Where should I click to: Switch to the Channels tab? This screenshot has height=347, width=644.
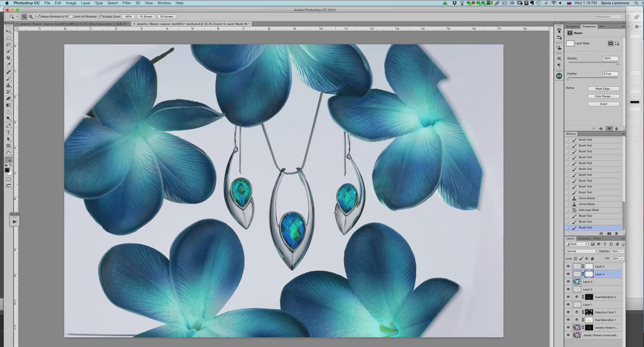click(584, 238)
